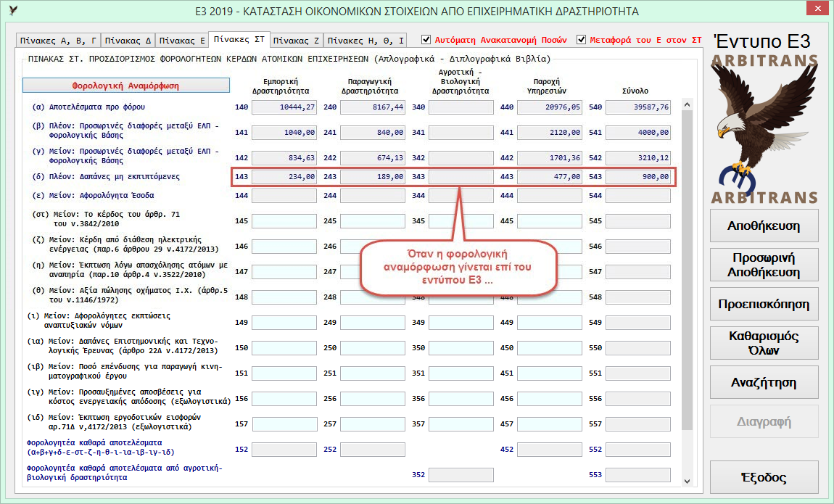Viewport: 834px width, 504px height.
Task: Click empty field 157
Action: point(284,424)
